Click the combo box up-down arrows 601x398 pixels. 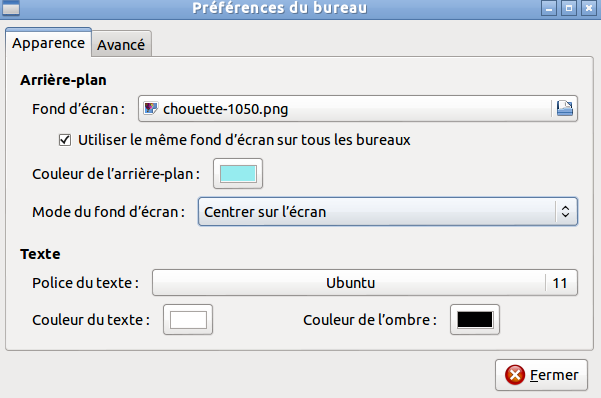click(x=565, y=212)
